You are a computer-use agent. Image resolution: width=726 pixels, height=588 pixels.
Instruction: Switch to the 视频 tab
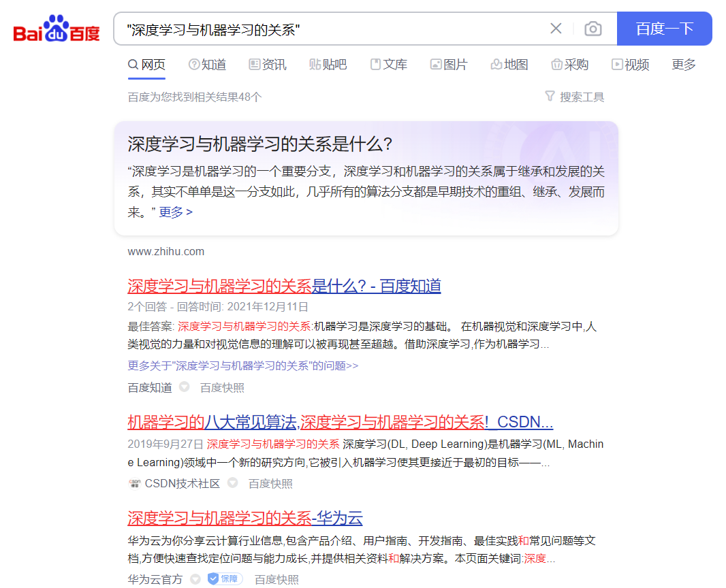coord(630,64)
